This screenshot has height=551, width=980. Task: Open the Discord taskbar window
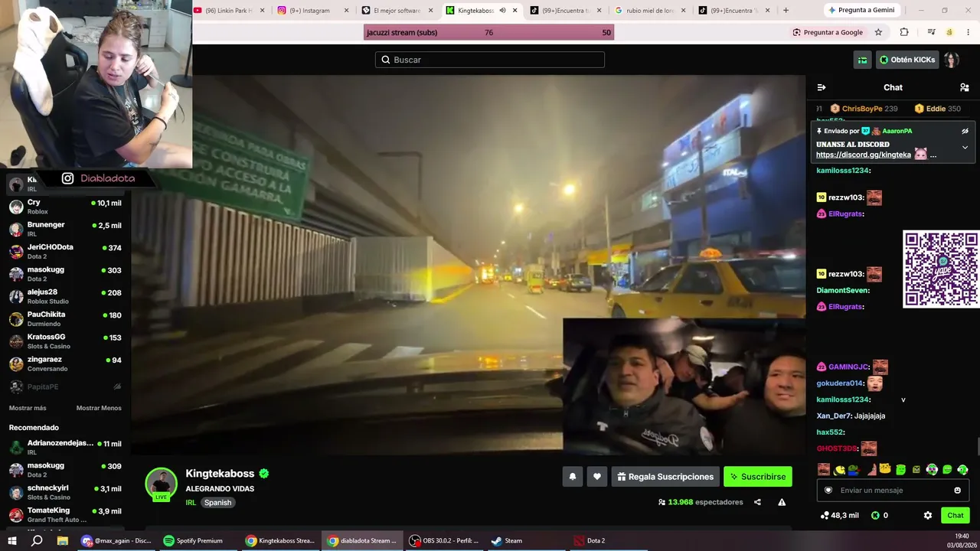116,541
